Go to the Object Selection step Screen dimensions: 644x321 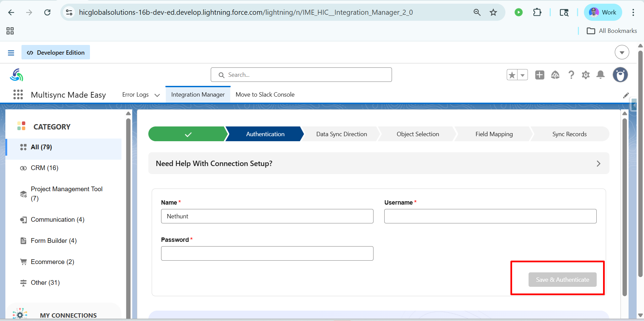coord(418,134)
